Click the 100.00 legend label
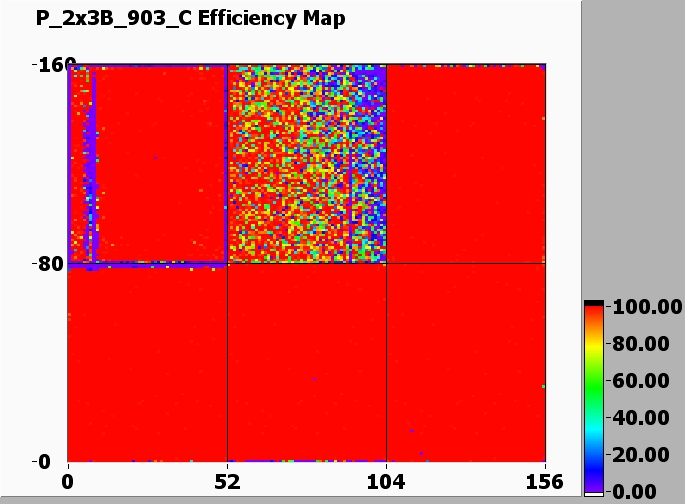Viewport: 685px width, 504px height. [640, 307]
